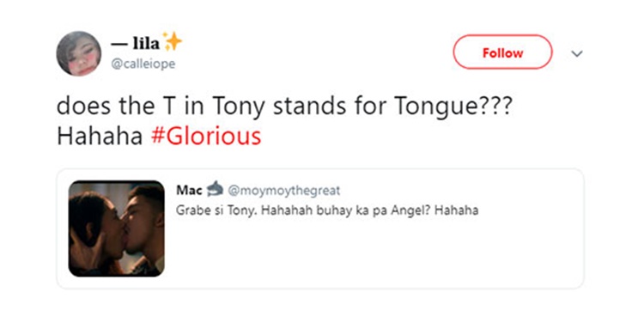
Task: Expand the tweet options chevron menu
Action: [577, 54]
